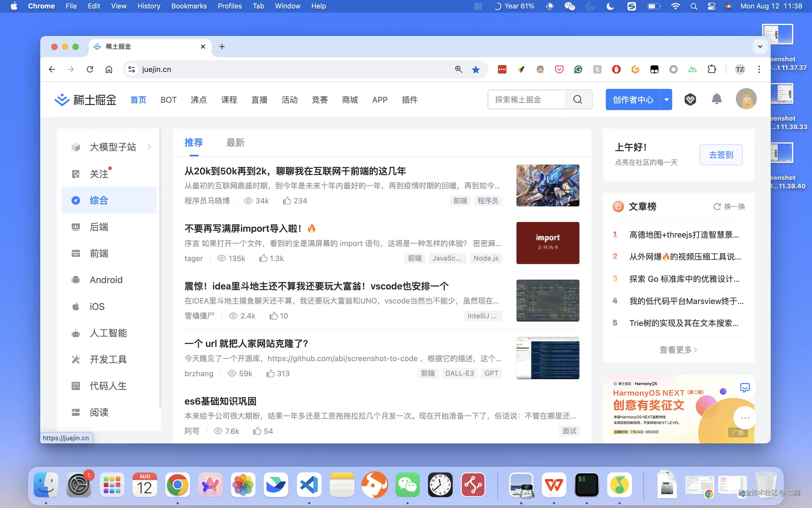Switch to the 最新 tab
Image resolution: width=812 pixels, height=508 pixels.
click(235, 142)
